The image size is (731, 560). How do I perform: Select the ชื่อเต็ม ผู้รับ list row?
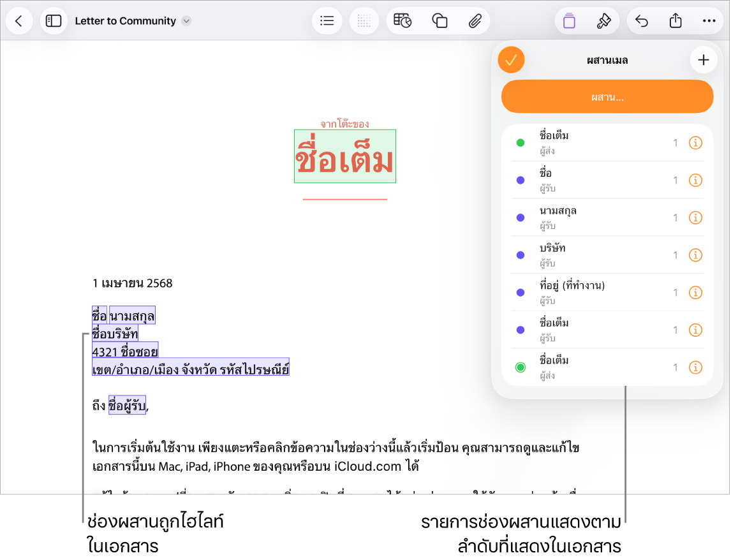[x=607, y=330]
